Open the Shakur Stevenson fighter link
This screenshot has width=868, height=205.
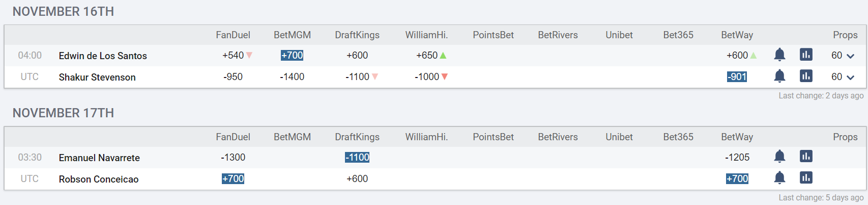pos(97,77)
